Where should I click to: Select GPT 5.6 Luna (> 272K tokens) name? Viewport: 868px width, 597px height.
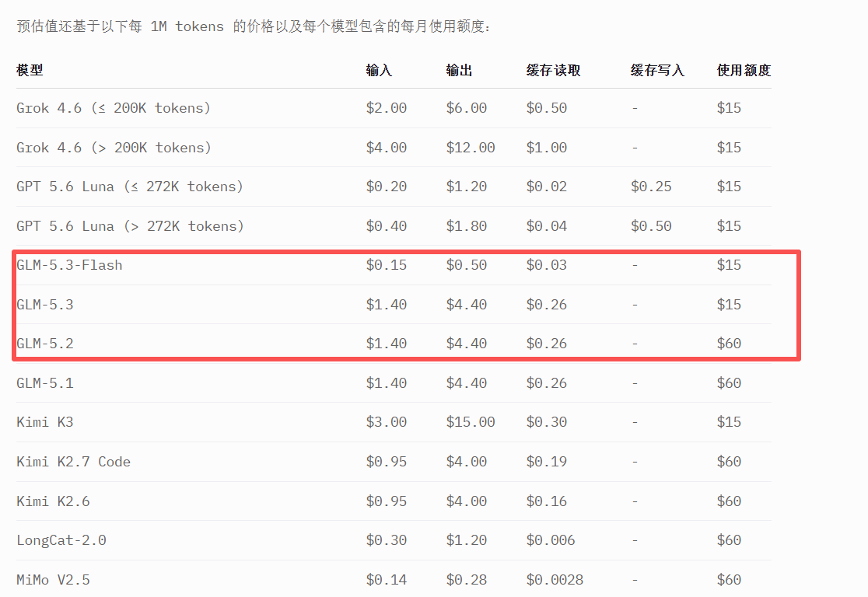[x=130, y=226]
